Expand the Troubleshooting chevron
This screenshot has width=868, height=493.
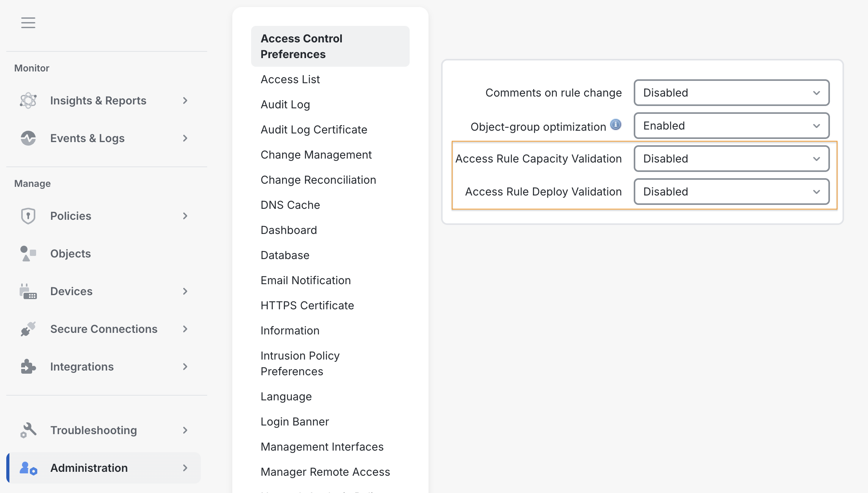(x=185, y=430)
